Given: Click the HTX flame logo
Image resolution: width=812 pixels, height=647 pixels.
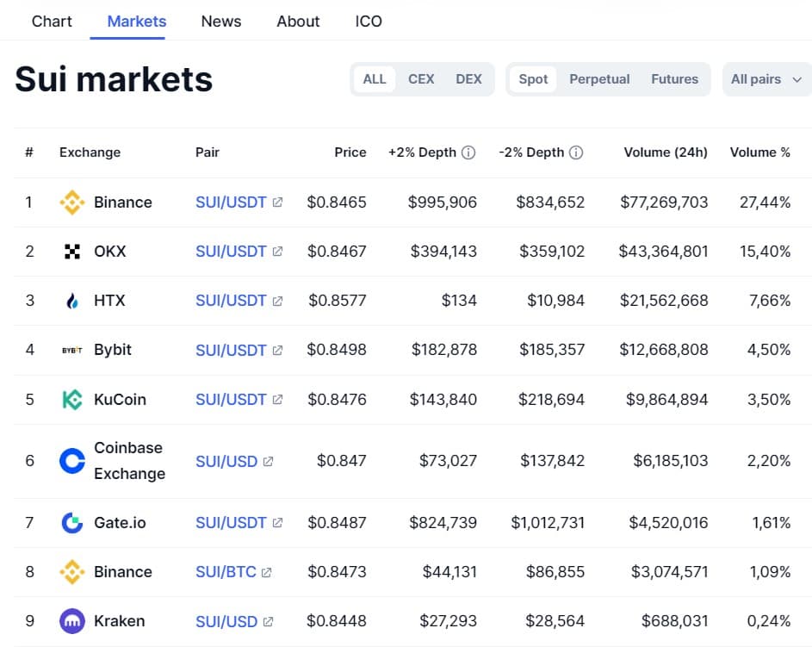Looking at the screenshot, I should (x=72, y=301).
